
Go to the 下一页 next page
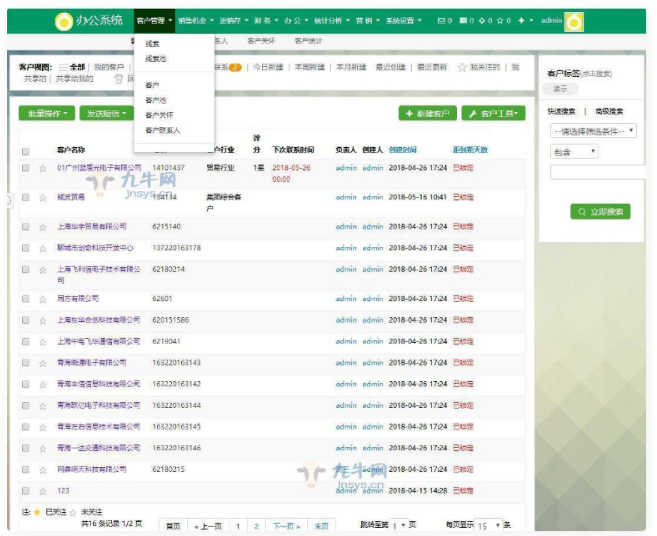coord(285,525)
